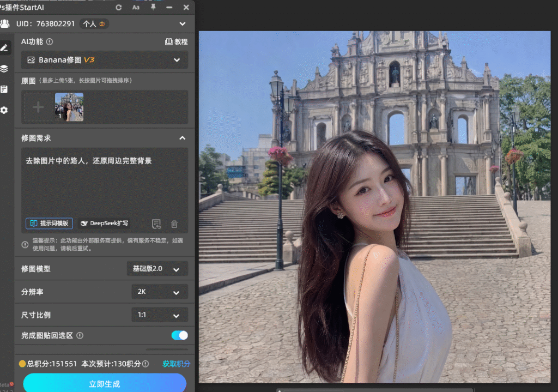
Task: Click DeepSeek扩写 expand prompt button
Action: [104, 223]
